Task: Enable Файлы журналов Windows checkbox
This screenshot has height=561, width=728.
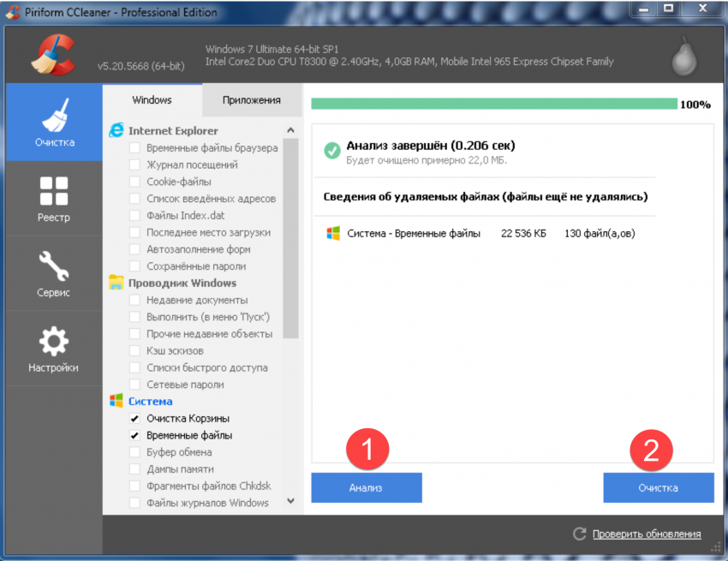Action: click(x=134, y=503)
